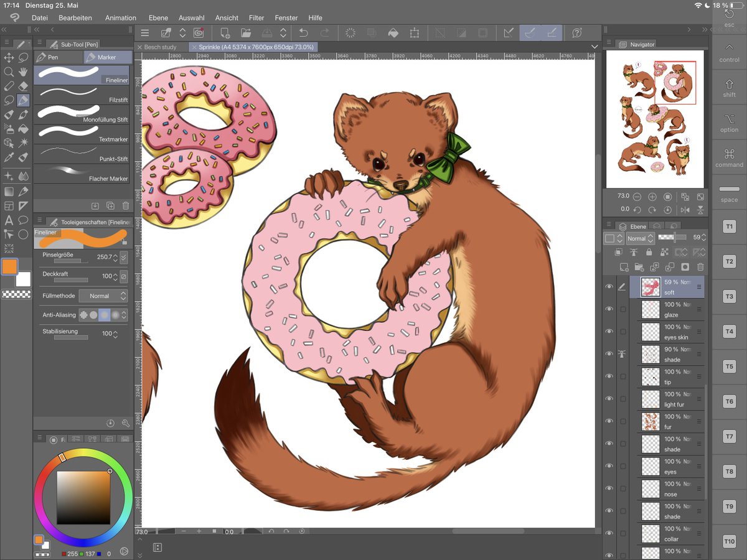Open the 'soft' layer row menu
747x560 pixels.
tap(699, 287)
